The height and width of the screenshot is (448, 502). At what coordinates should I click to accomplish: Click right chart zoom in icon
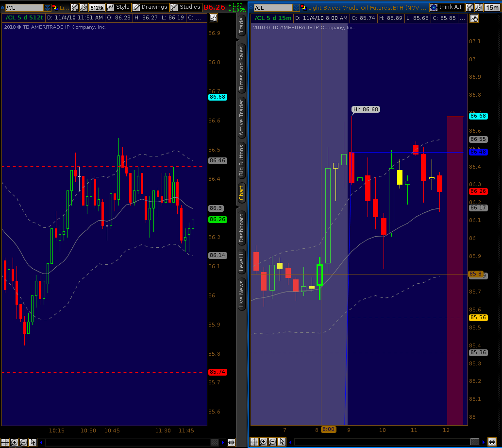tap(263, 442)
